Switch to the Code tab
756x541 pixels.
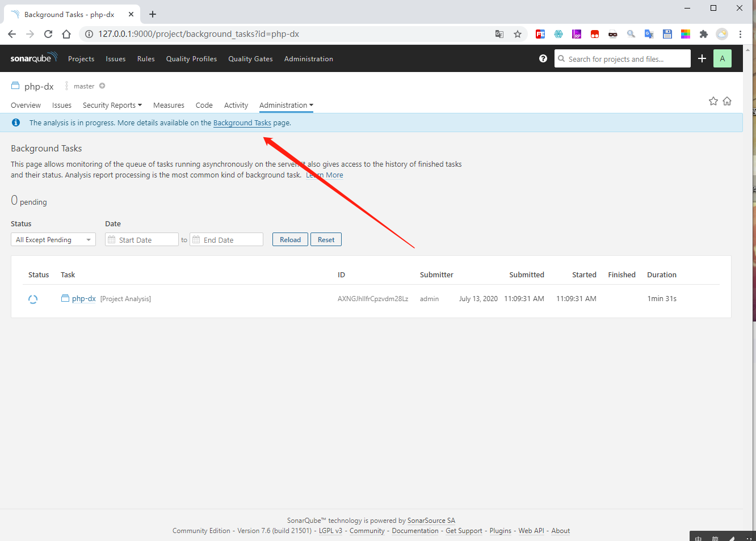tap(204, 105)
